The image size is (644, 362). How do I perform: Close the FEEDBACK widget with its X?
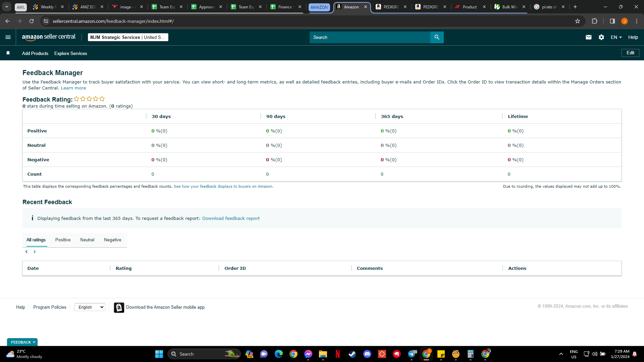click(x=34, y=342)
